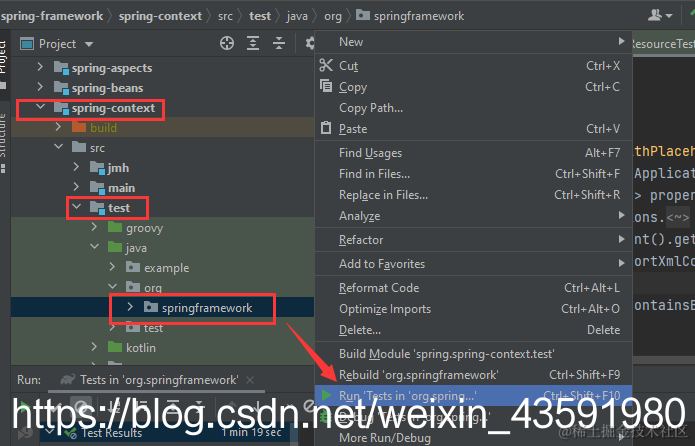Screen dimensions: 695x446
Task: Open the More Run/Debug submenu
Action: tap(473, 438)
